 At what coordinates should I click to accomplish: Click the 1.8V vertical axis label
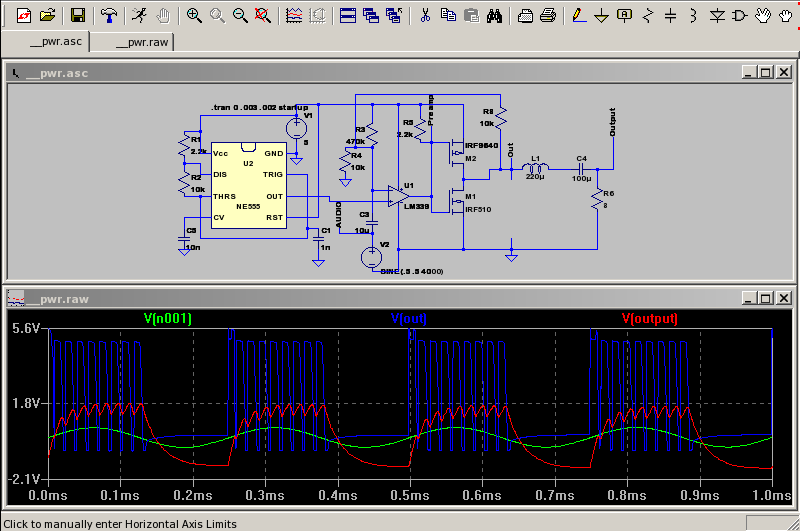(26, 403)
